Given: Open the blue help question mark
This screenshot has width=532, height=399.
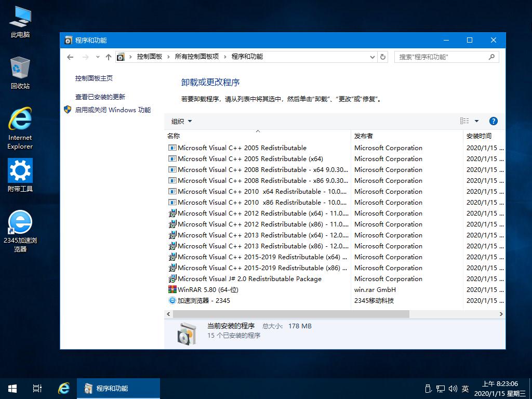Looking at the screenshot, I should [x=494, y=121].
